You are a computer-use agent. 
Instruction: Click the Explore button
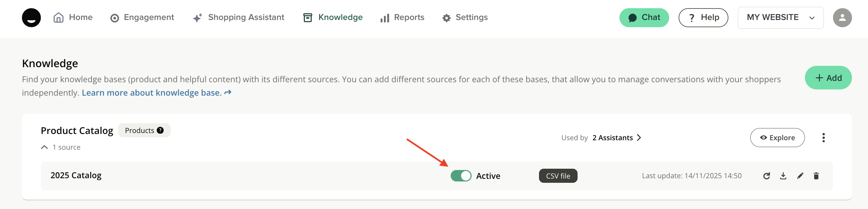pyautogui.click(x=777, y=138)
